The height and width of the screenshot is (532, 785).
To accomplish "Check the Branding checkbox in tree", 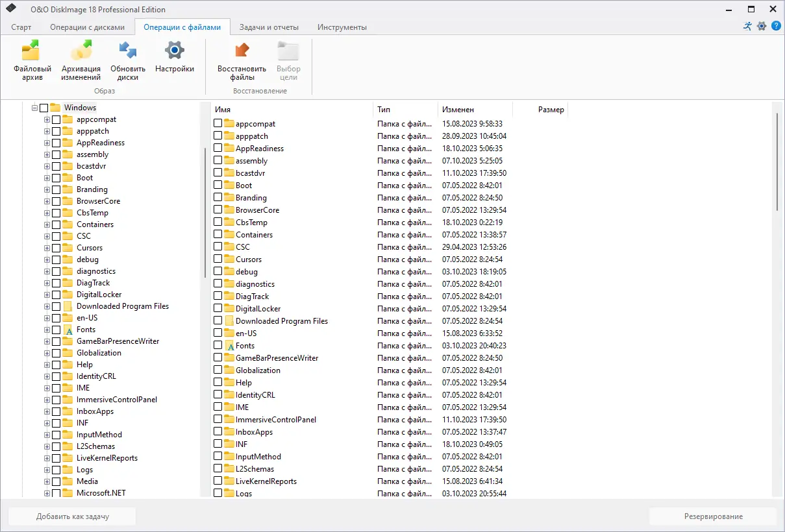I will (56, 189).
